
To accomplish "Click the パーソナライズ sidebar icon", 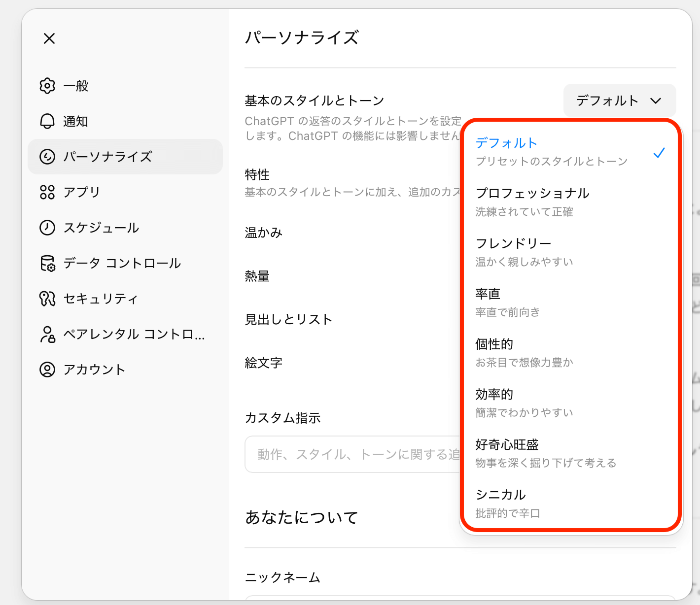I will 47,157.
